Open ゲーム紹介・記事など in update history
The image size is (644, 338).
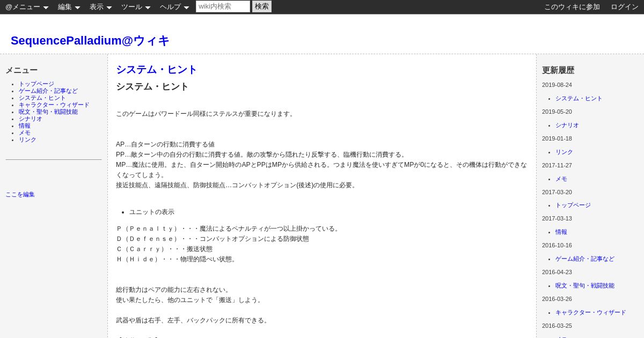[x=585, y=259]
